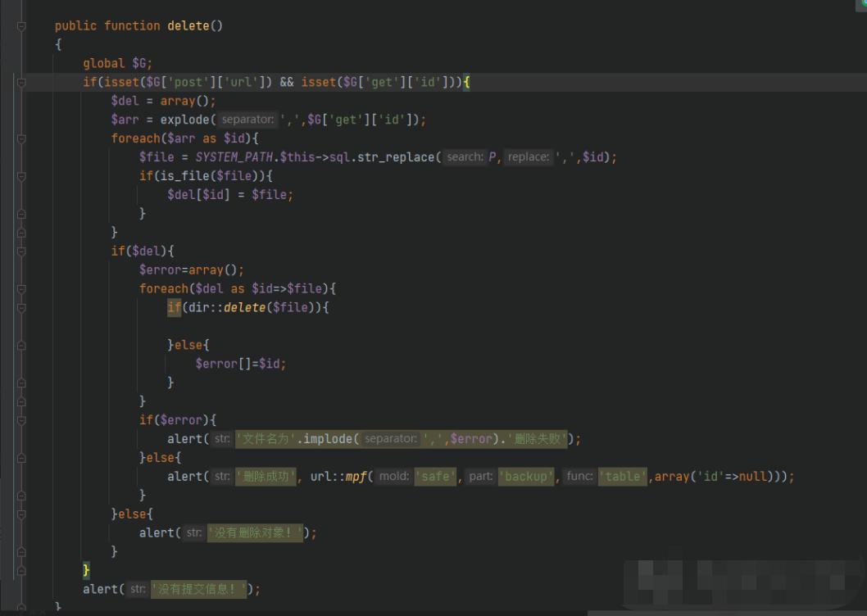The image size is (867, 616).
Task: Fold the foreach($del as $id=>$file) loop
Action: click(x=21, y=288)
